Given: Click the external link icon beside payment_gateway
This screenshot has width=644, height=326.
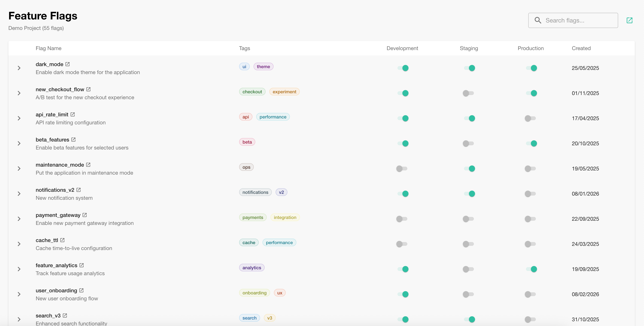Looking at the screenshot, I should click(x=84, y=215).
